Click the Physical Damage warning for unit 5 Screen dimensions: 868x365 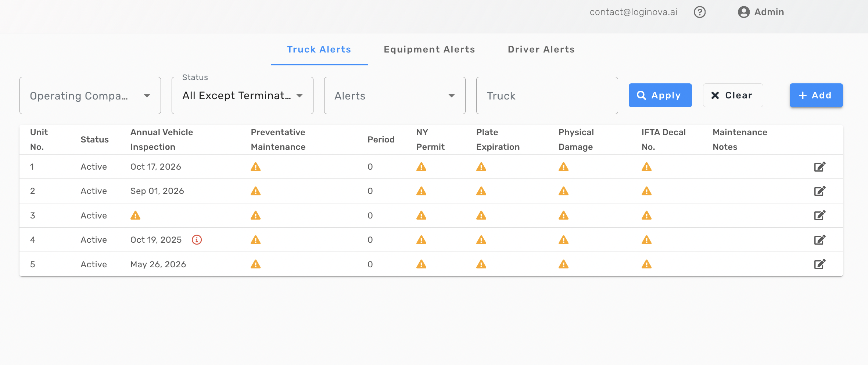pyautogui.click(x=564, y=264)
